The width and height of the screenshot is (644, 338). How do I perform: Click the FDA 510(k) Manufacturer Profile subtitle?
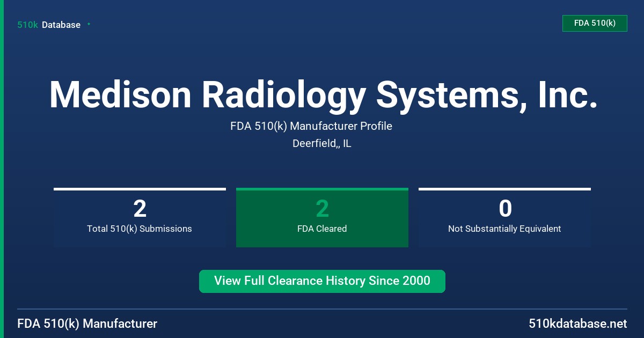(311, 127)
